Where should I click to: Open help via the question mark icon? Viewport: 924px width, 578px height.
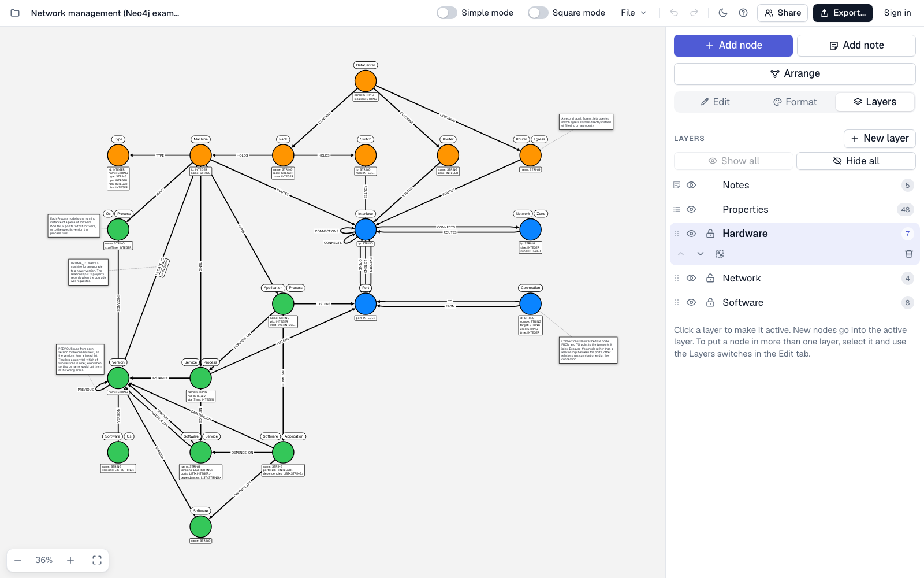coord(743,13)
